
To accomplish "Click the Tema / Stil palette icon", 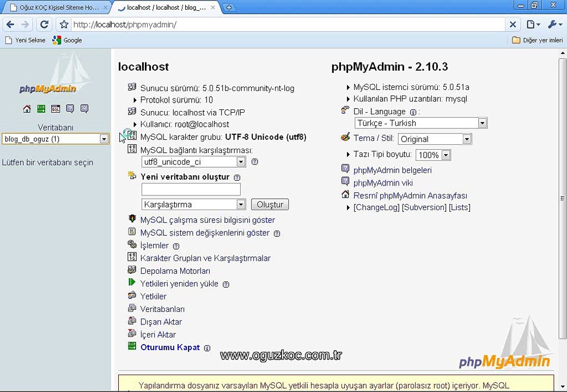I will tap(345, 137).
